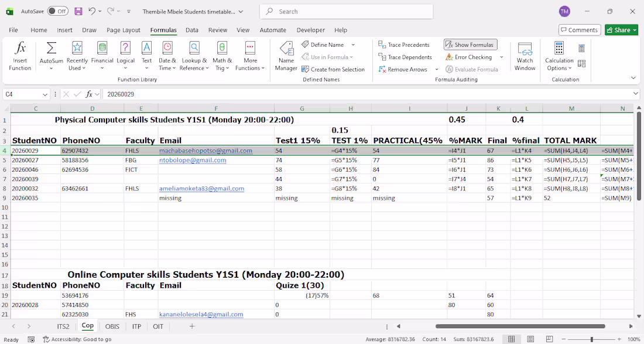Click the Share button

(x=621, y=30)
